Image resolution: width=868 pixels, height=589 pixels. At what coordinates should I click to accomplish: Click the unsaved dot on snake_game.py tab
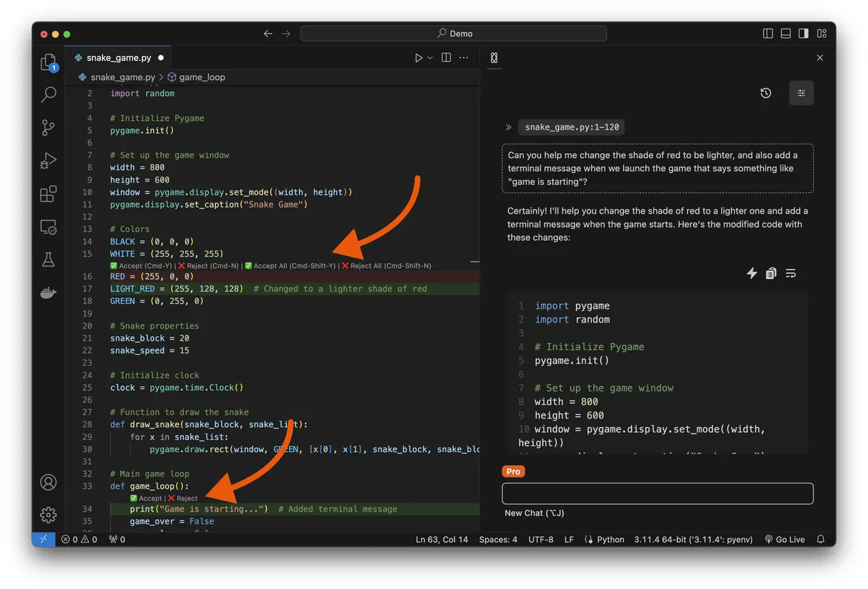(161, 58)
